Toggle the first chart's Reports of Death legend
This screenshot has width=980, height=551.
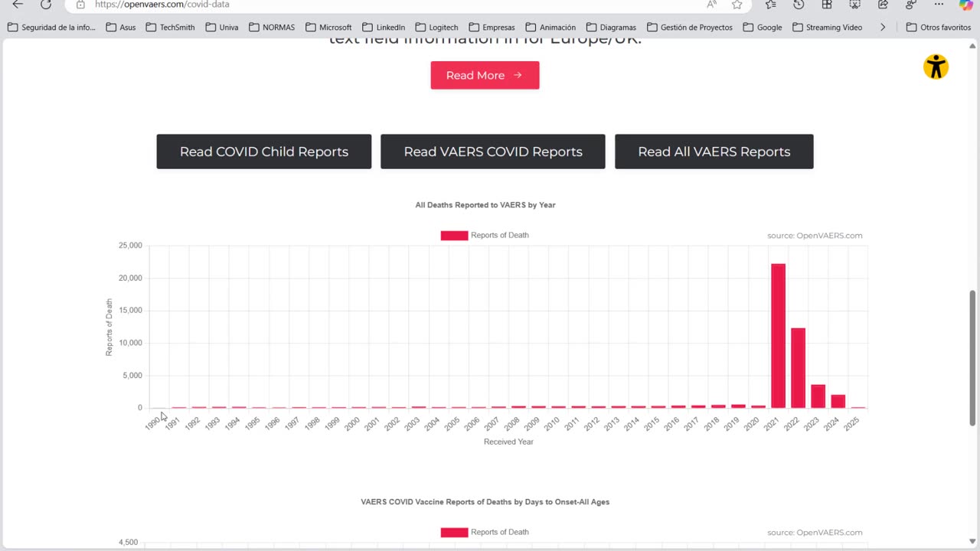coord(485,235)
